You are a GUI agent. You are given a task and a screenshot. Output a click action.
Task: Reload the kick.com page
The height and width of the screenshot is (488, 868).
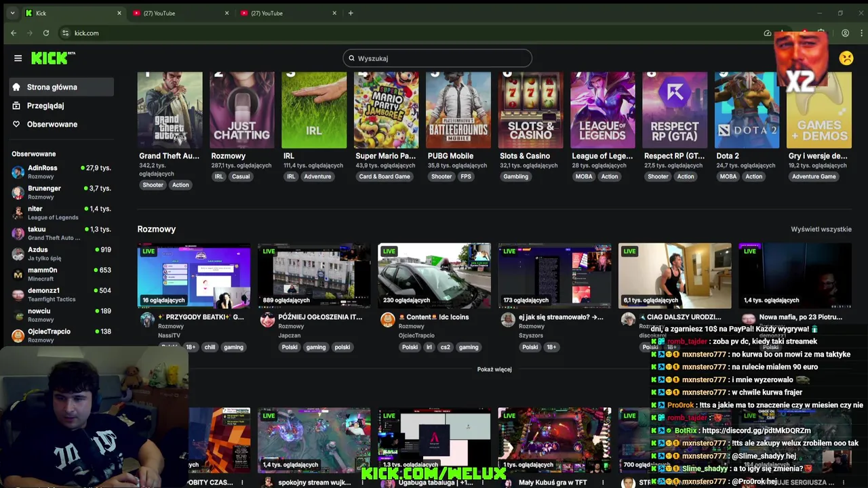(x=46, y=33)
